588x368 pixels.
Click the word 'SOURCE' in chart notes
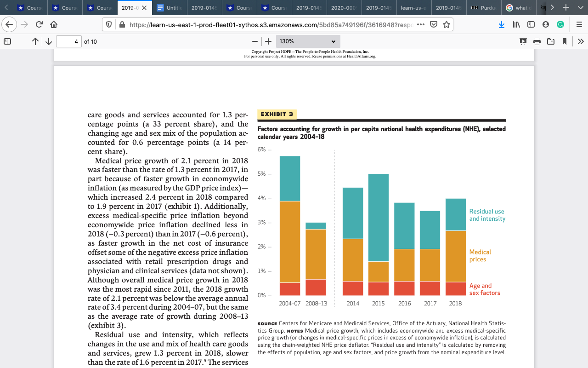tap(267, 324)
